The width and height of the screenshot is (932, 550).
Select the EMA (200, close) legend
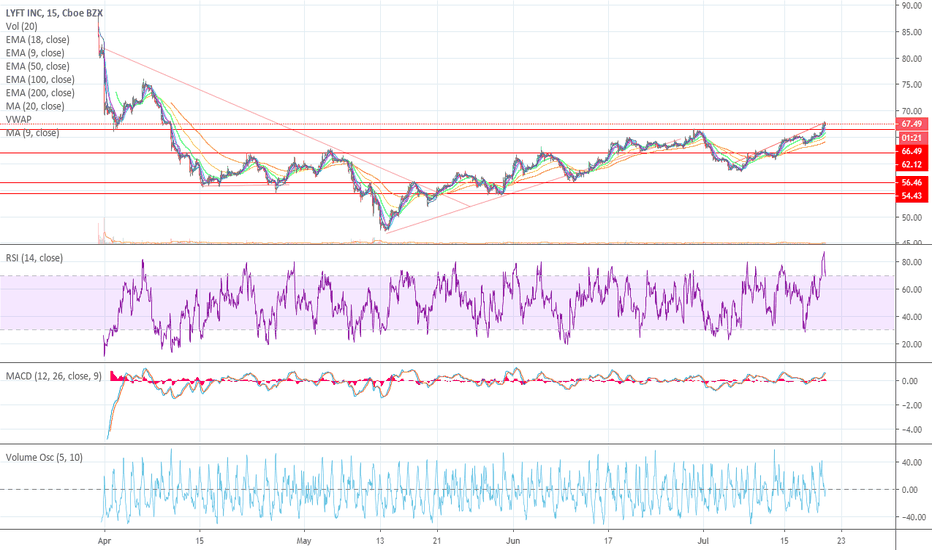[x=40, y=93]
